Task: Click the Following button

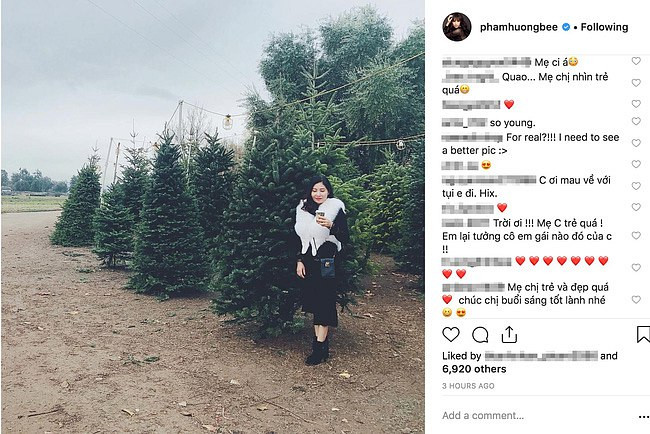Action: coord(604,27)
